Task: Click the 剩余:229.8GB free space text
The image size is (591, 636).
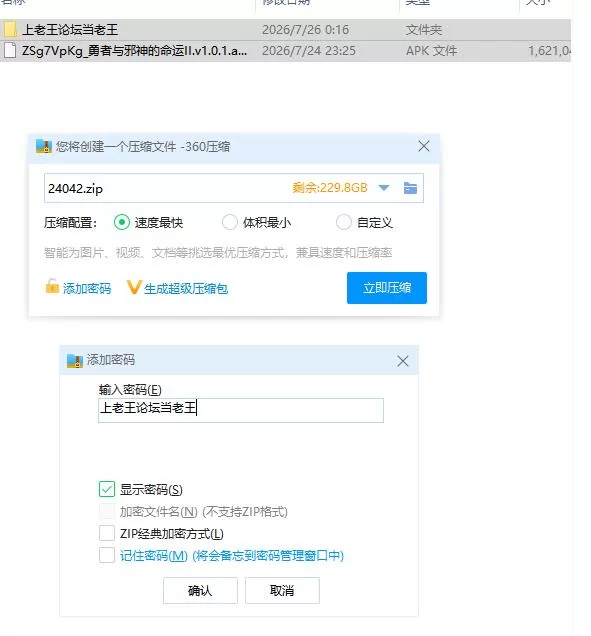Action: [x=330, y=188]
